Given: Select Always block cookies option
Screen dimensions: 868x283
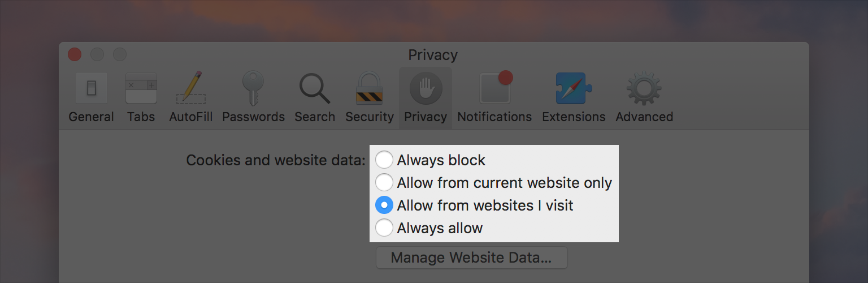Looking at the screenshot, I should (431, 160).
